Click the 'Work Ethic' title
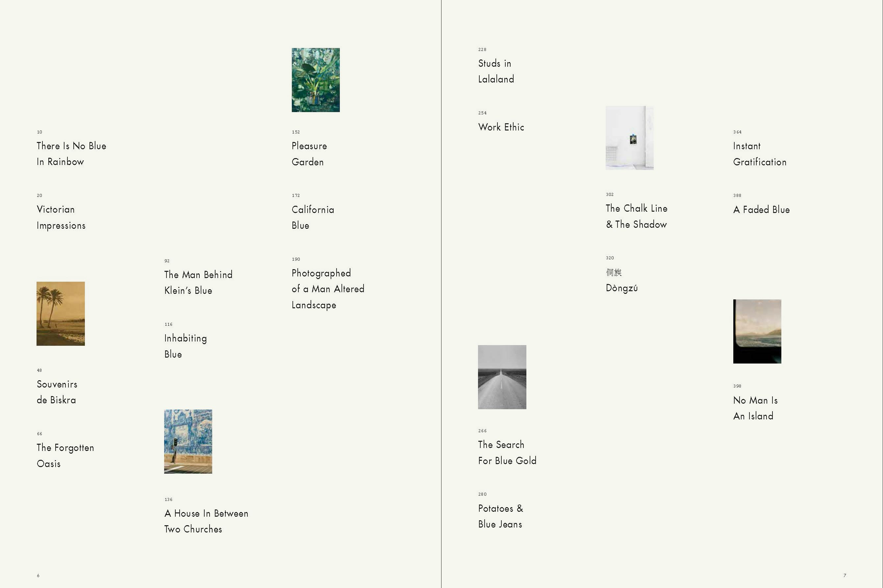Viewport: 883px width, 588px height. tap(501, 127)
